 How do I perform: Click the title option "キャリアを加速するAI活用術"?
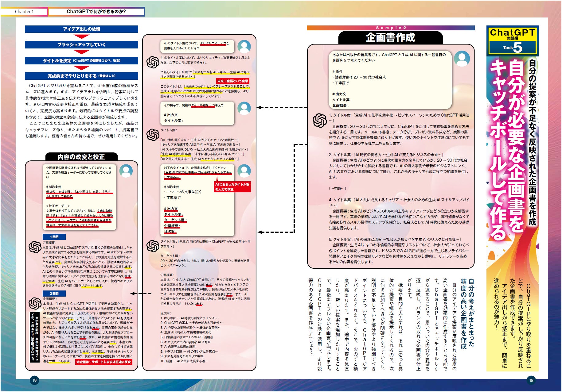200,144
